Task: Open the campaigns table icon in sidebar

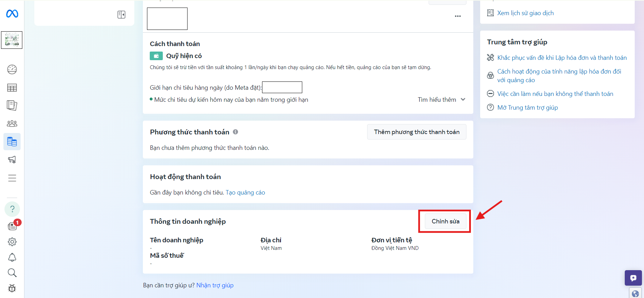Action: point(12,88)
